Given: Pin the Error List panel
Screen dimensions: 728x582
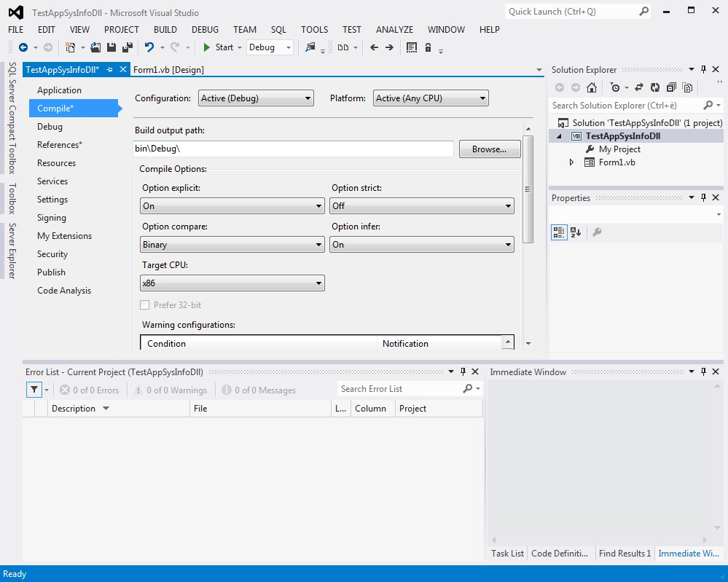Looking at the screenshot, I should [x=463, y=371].
